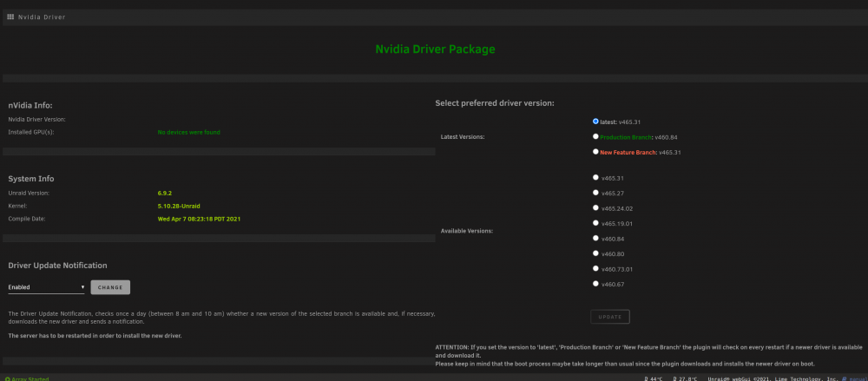Click the CHANGE button
The width and height of the screenshot is (868, 381).
coord(110,287)
